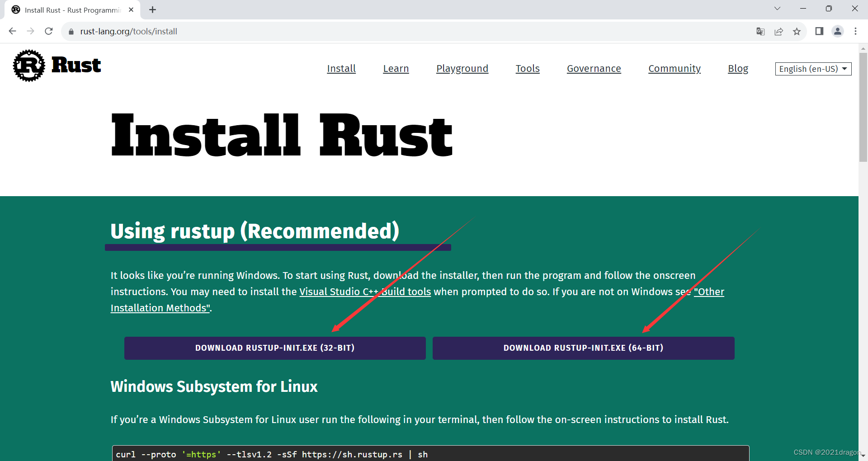The width and height of the screenshot is (868, 461).
Task: Maximize or restore the browser window
Action: point(829,9)
